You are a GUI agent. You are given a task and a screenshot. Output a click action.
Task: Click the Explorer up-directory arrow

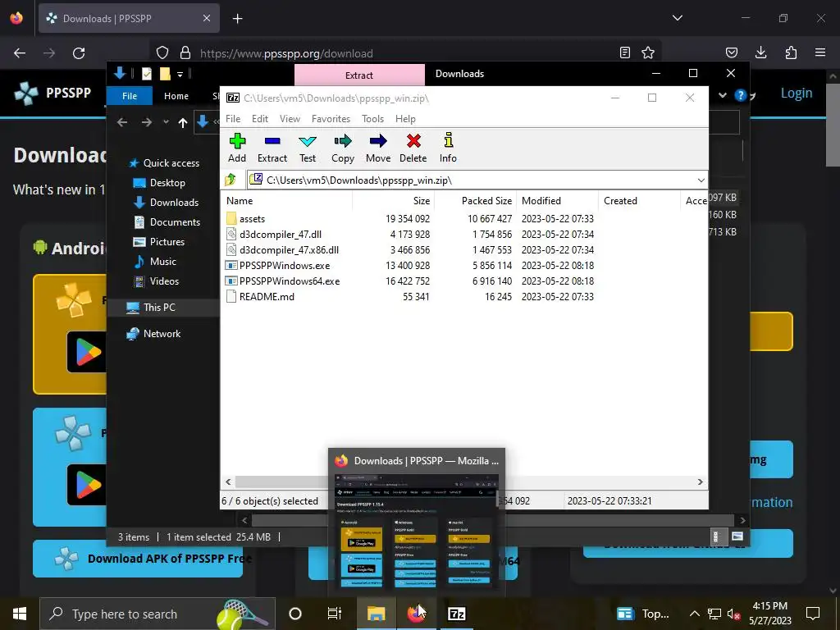[x=183, y=123]
